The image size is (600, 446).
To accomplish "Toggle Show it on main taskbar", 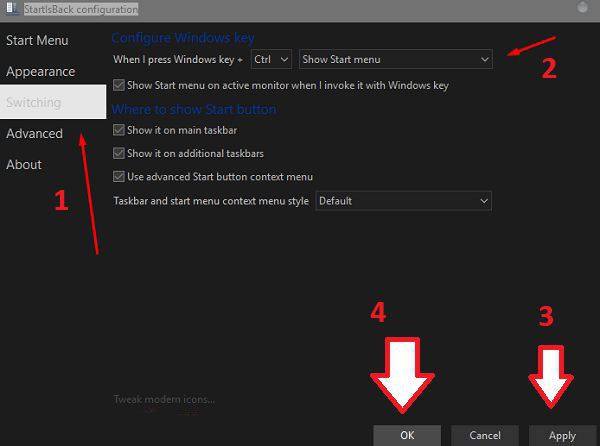I will (x=119, y=130).
